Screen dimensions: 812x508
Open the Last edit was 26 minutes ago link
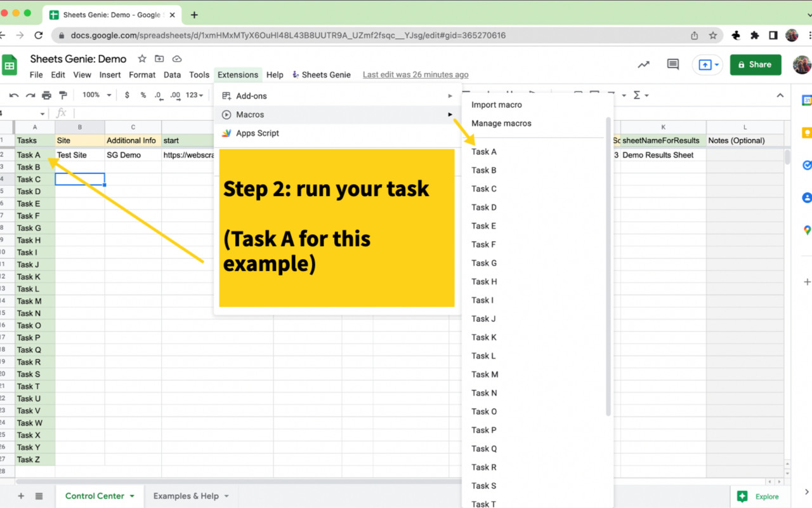(x=416, y=74)
